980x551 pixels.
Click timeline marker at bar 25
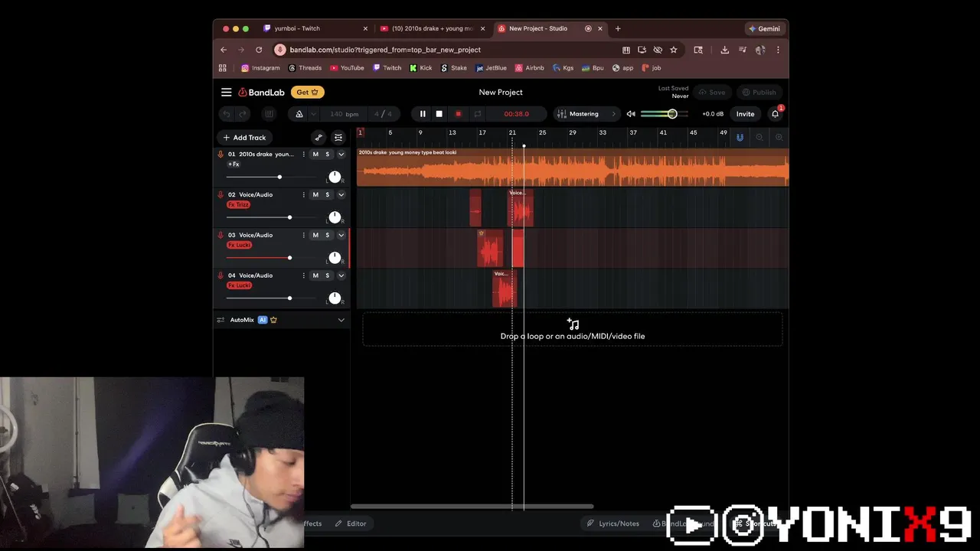point(542,134)
